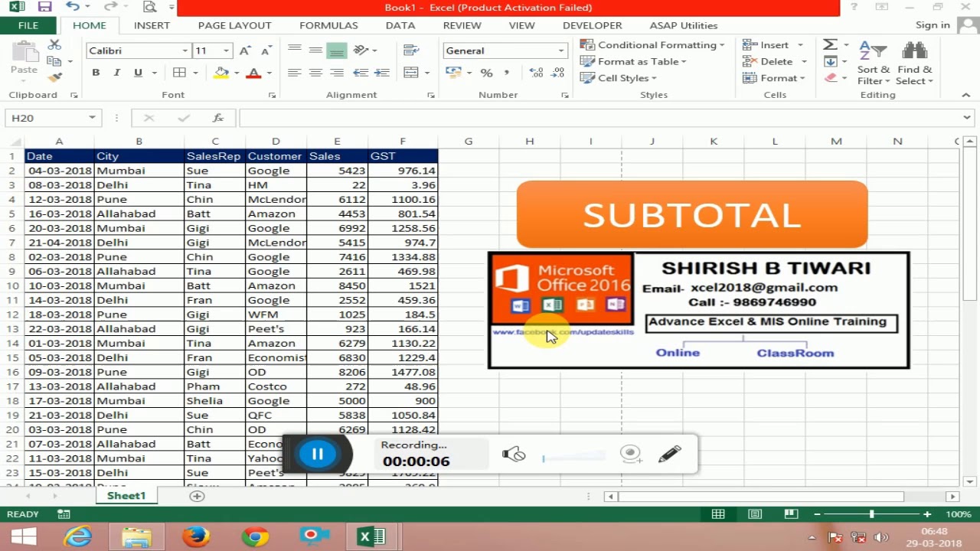Screen dimensions: 980x551
Task: Apply Comma Style
Action: [506, 73]
